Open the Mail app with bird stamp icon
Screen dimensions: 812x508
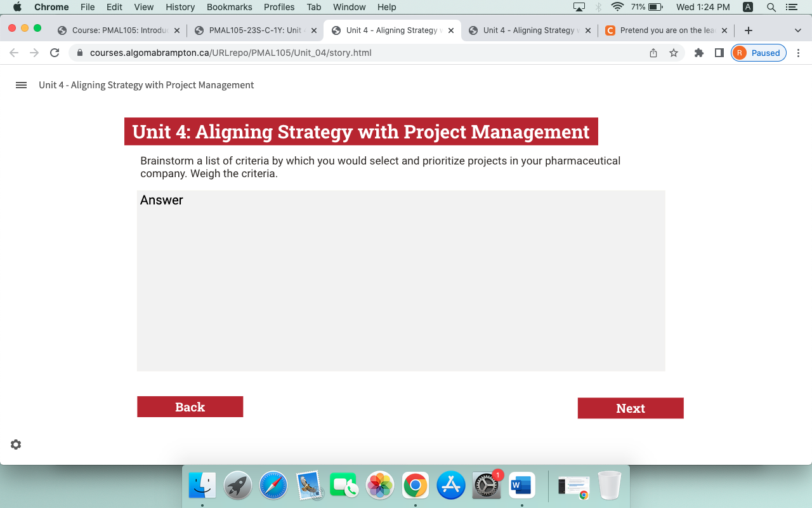pos(310,486)
